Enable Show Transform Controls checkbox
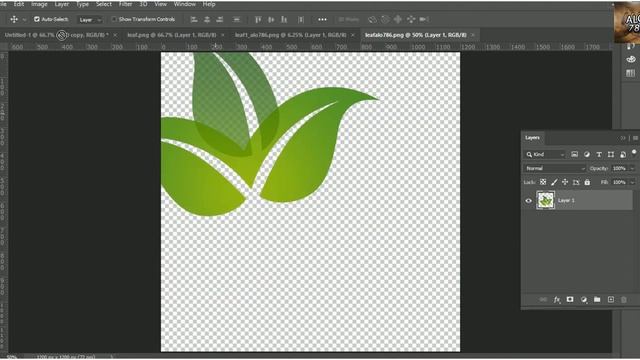 pos(114,19)
